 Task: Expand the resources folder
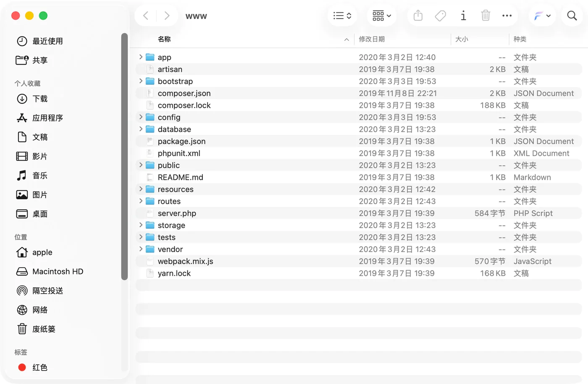(141, 189)
